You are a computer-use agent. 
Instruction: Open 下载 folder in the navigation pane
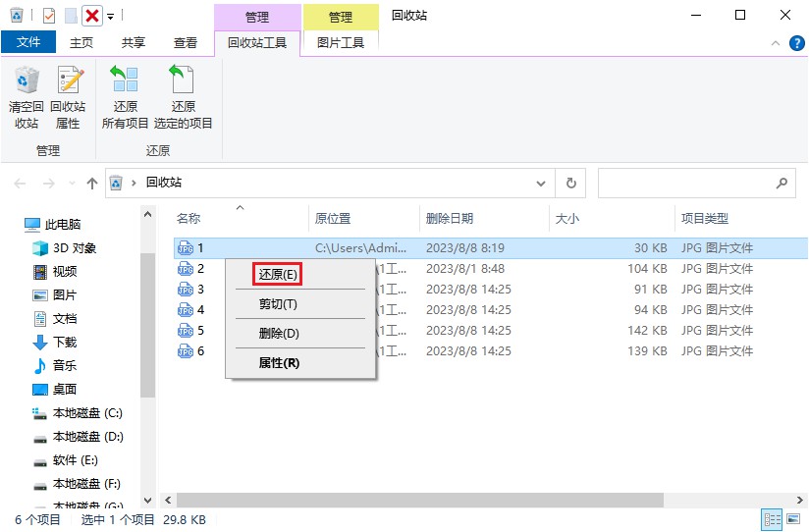point(55,343)
